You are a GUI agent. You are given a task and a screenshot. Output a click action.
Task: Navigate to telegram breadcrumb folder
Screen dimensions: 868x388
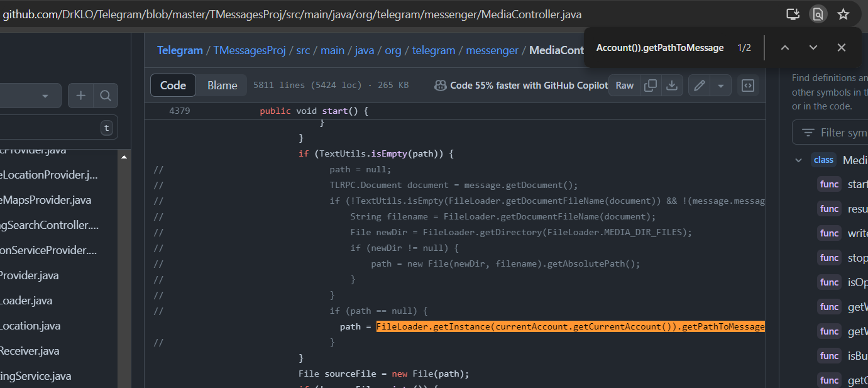434,50
